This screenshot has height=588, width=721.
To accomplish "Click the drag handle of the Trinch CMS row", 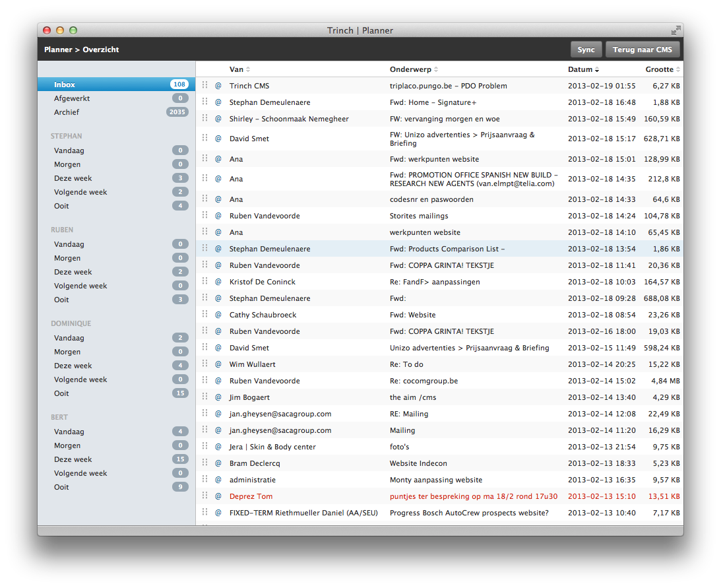I will (205, 84).
